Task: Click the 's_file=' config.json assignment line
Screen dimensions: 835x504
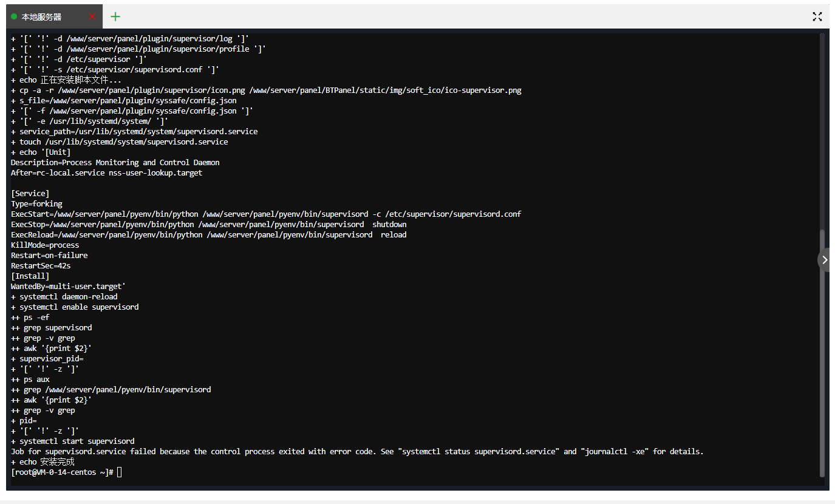Action: (x=124, y=101)
